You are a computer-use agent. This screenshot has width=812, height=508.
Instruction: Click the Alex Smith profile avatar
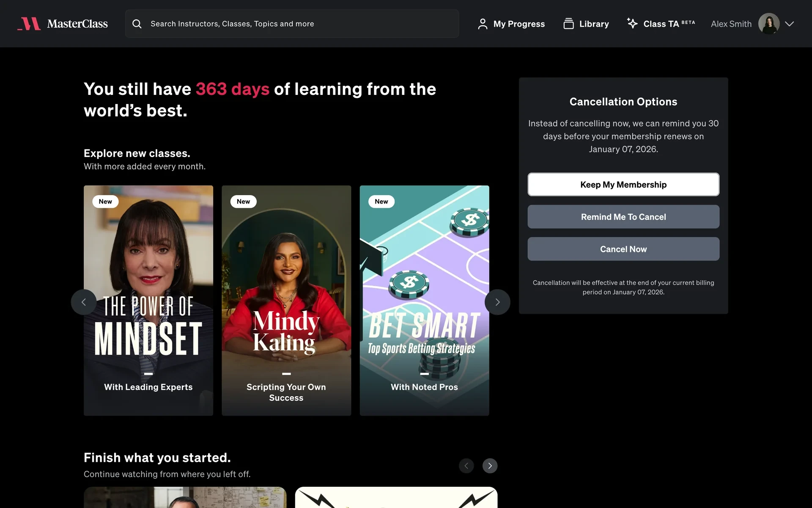768,24
